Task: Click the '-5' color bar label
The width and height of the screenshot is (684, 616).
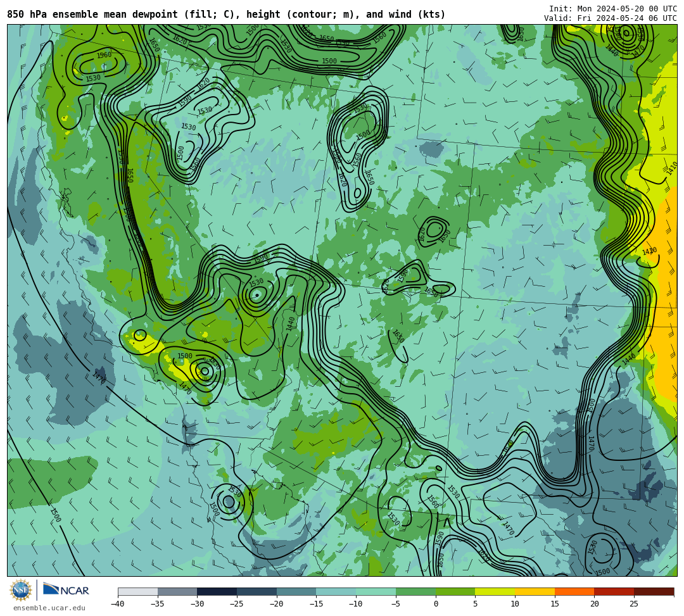Action: pos(395,604)
